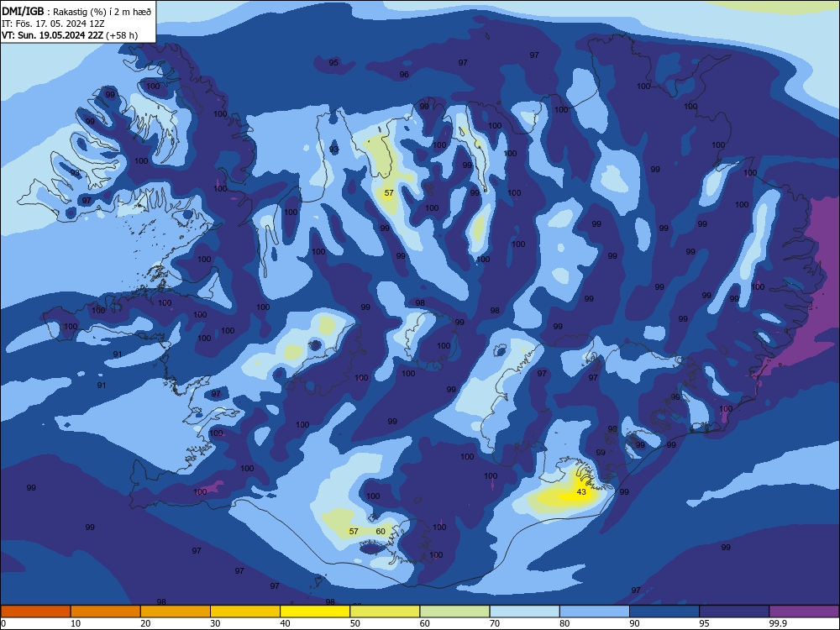Image resolution: width=840 pixels, height=630 pixels.
Task: Select legend scale label '30'
Action: pos(215,623)
